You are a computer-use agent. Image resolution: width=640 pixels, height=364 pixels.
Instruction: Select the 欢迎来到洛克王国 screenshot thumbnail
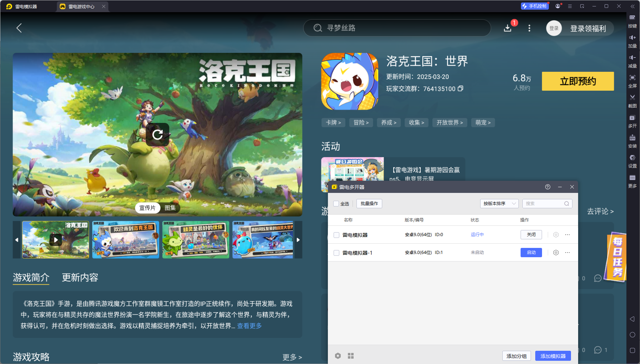125,239
